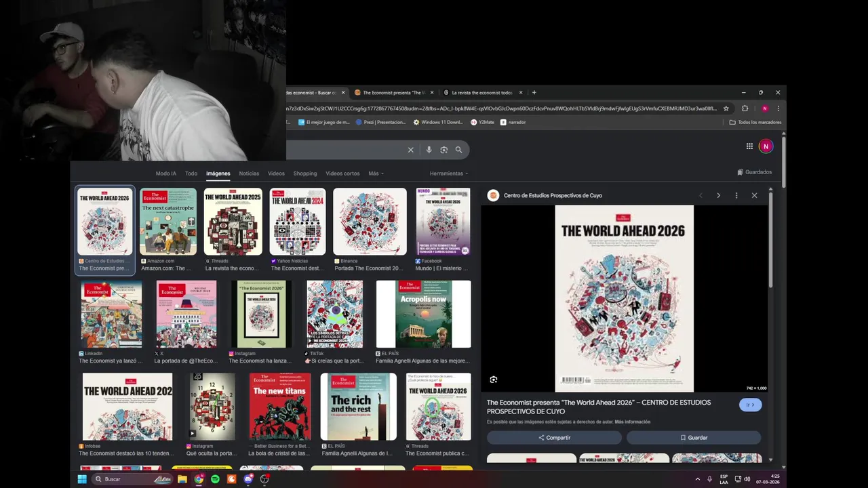Screen dimensions: 868x488
Task: Switch to Shopping tab
Action: 305,174
